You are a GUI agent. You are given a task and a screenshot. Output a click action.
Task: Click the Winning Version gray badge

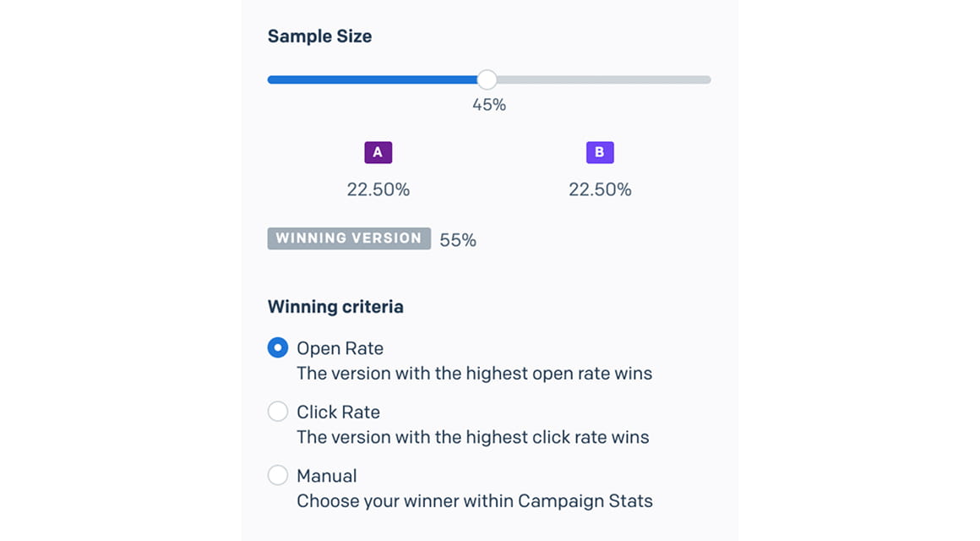(x=349, y=238)
